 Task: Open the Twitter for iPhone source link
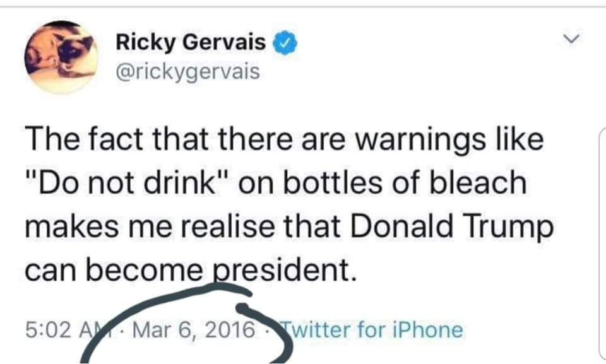coord(372,329)
